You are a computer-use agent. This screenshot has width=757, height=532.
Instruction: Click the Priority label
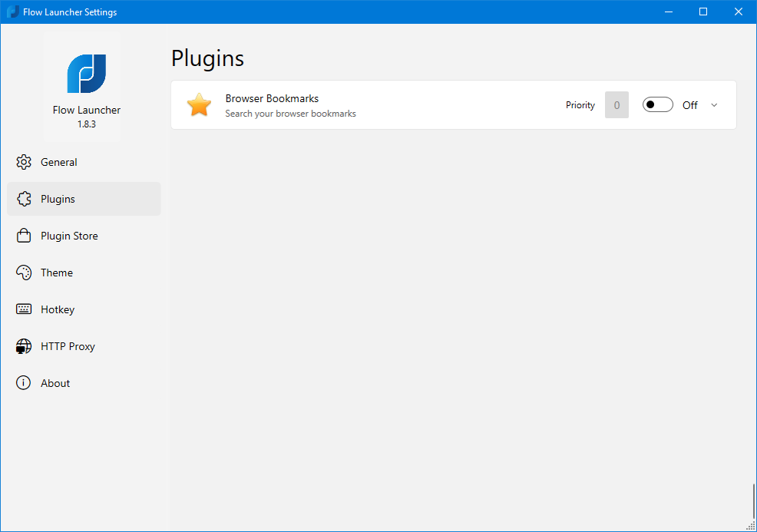pos(580,105)
